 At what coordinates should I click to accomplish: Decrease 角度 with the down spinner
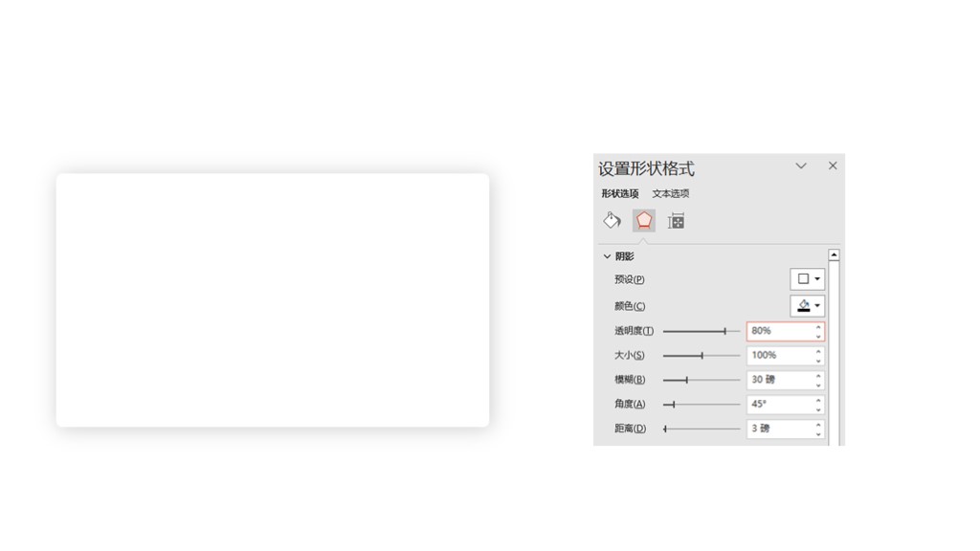pyautogui.click(x=818, y=409)
